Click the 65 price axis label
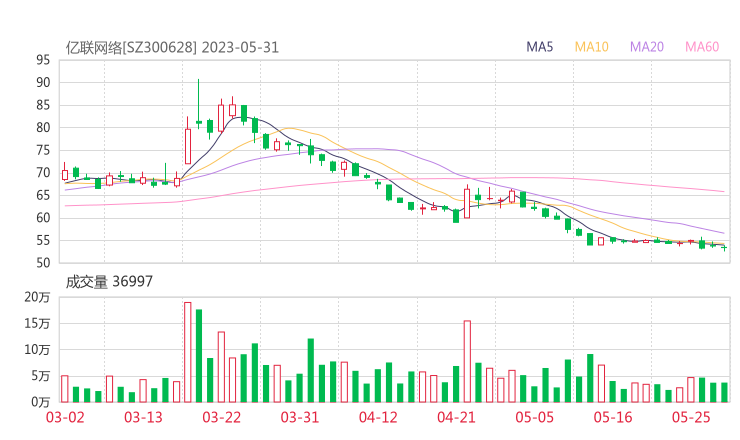The width and height of the screenshot is (740, 440). (43, 195)
